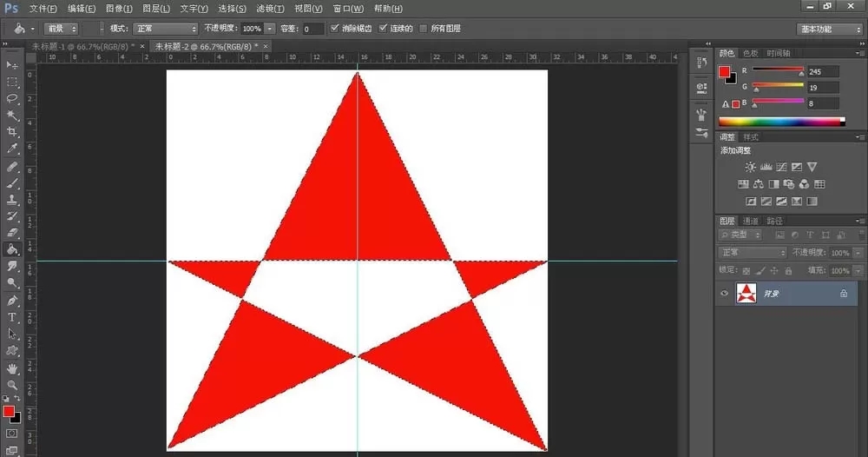
Task: Select the Lasso tool
Action: [x=12, y=98]
